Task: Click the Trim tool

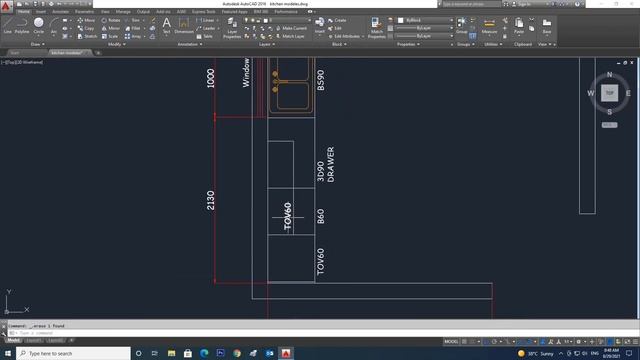Action: pyautogui.click(x=132, y=20)
